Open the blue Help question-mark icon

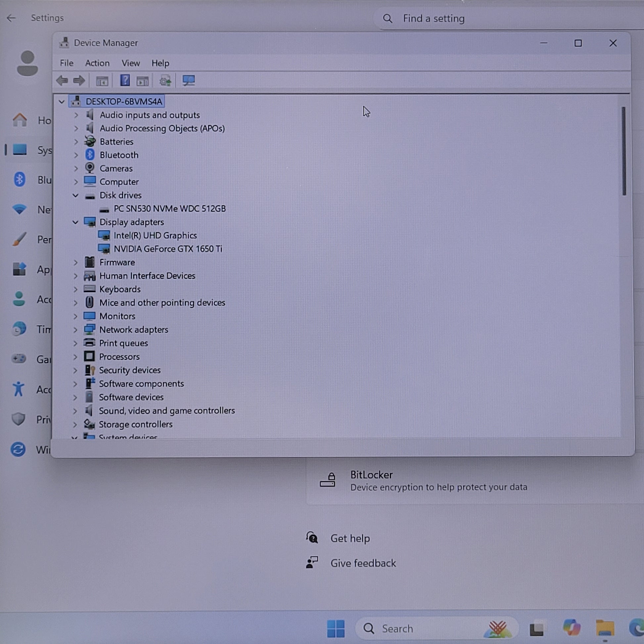pos(125,80)
